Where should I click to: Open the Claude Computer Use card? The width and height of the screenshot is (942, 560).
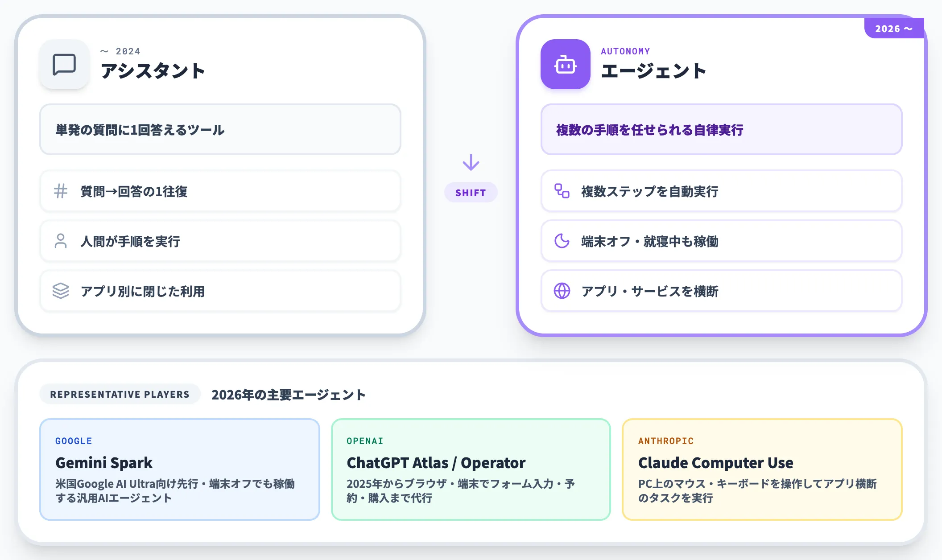click(762, 469)
